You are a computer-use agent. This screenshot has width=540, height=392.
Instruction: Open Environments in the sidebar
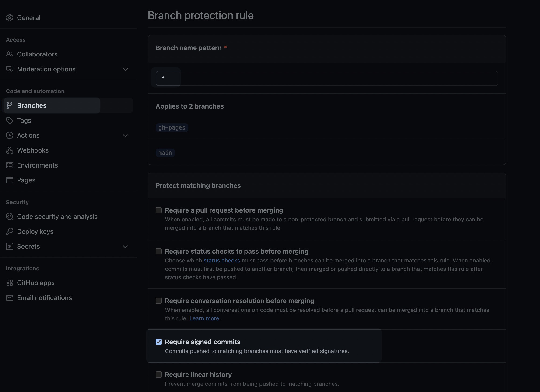point(37,165)
